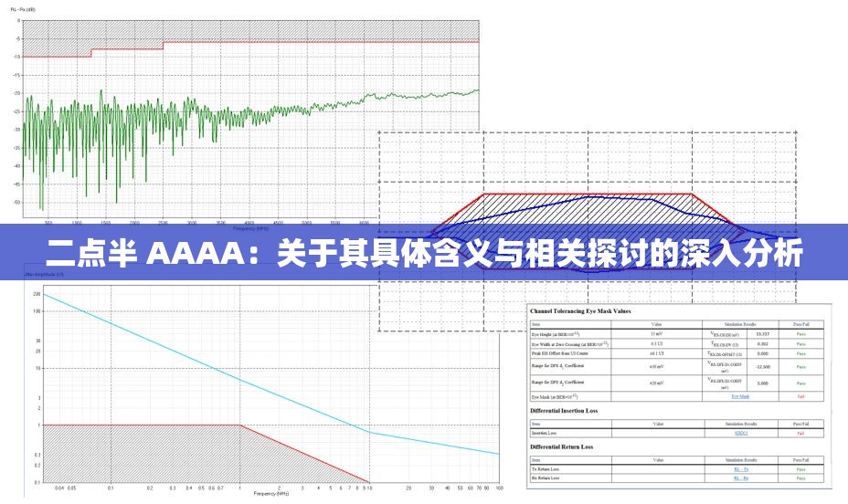Open the SDD21 insertion loss link

741,433
